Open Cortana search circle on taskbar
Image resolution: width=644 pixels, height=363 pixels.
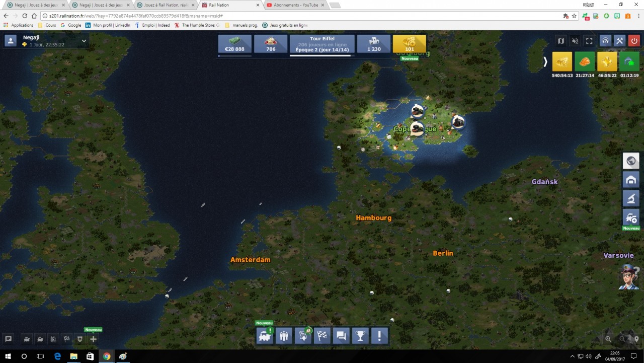click(24, 356)
